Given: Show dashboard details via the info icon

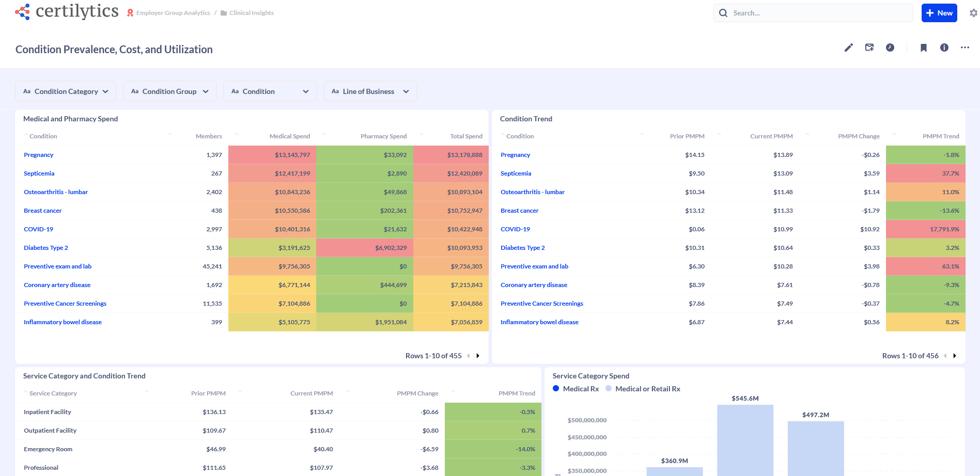Looking at the screenshot, I should 944,47.
